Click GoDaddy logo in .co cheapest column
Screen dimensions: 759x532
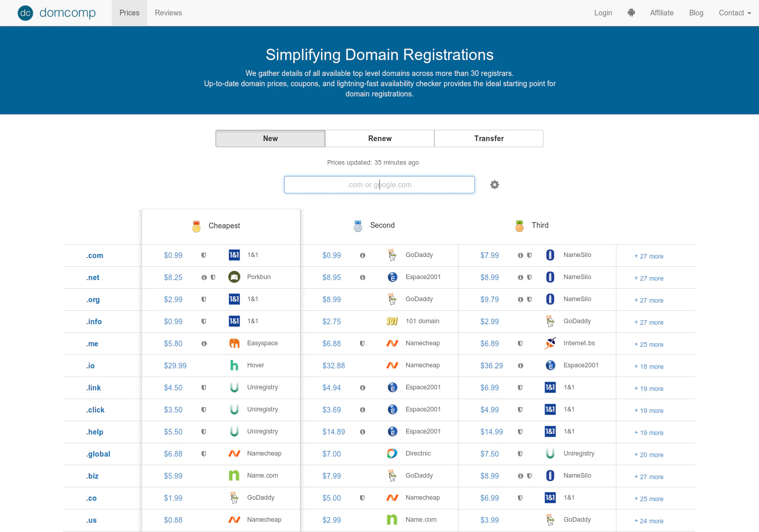(x=234, y=498)
